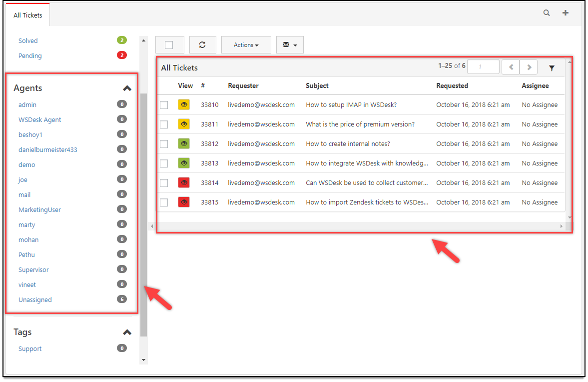Check the box for ticket 33811
Image resolution: width=588 pixels, height=382 pixels.
[x=164, y=124]
